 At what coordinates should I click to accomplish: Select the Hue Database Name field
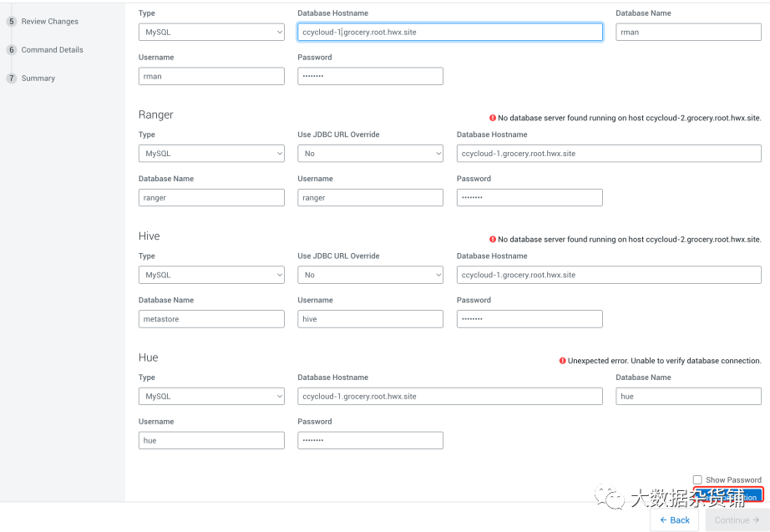pyautogui.click(x=688, y=396)
